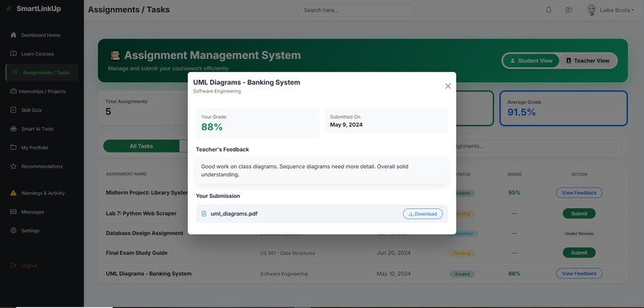
Task: Open Recommendations menu item
Action: (42, 167)
